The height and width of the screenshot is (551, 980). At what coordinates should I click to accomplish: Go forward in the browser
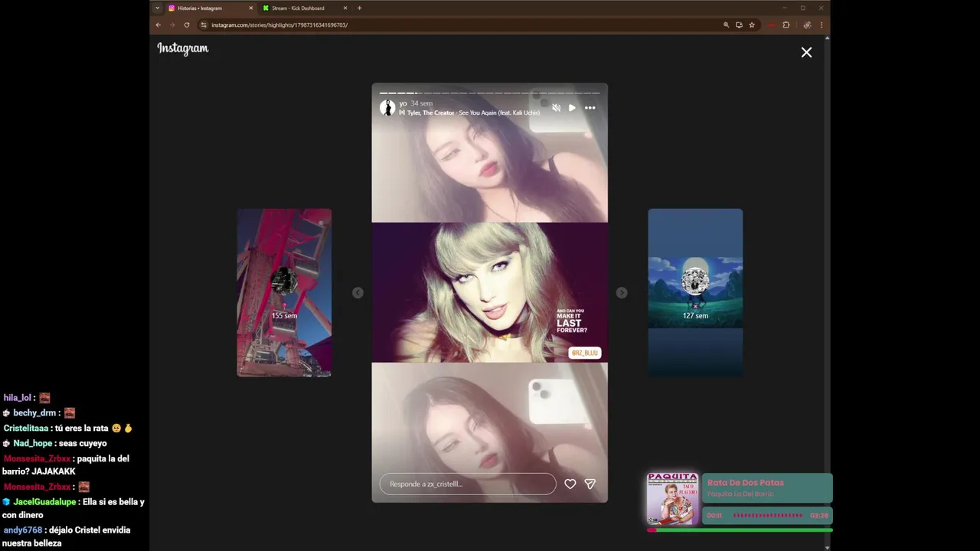(x=172, y=24)
